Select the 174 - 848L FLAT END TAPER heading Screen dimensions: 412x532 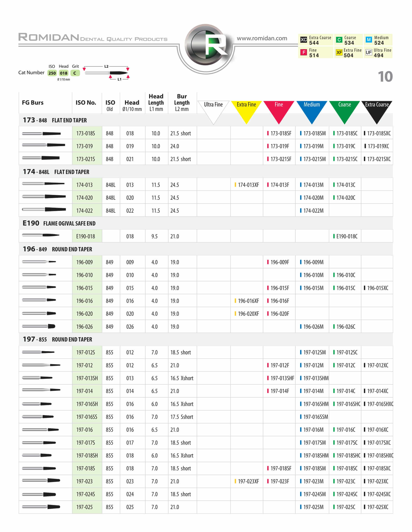click(56, 172)
